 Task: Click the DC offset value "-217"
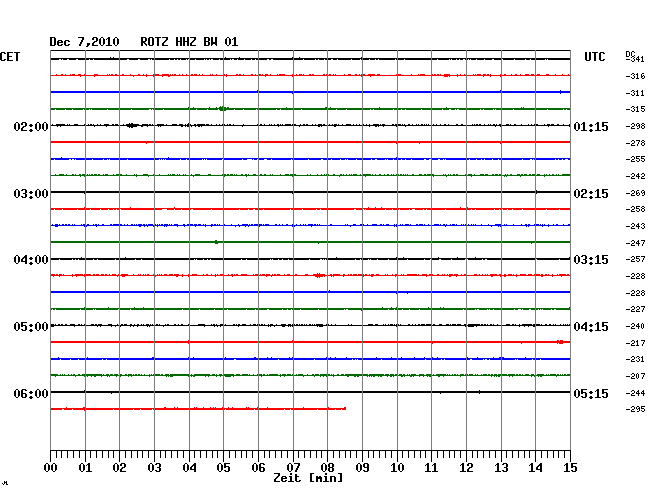635,343
